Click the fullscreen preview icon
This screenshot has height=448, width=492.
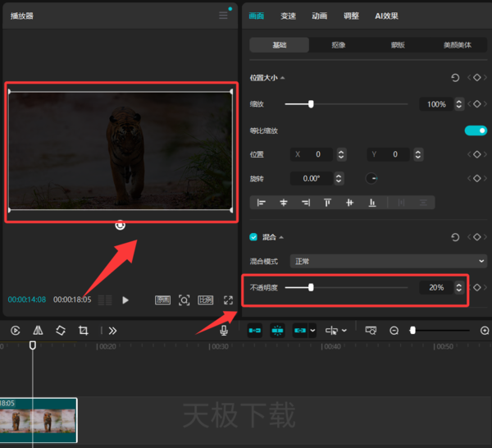pos(228,300)
